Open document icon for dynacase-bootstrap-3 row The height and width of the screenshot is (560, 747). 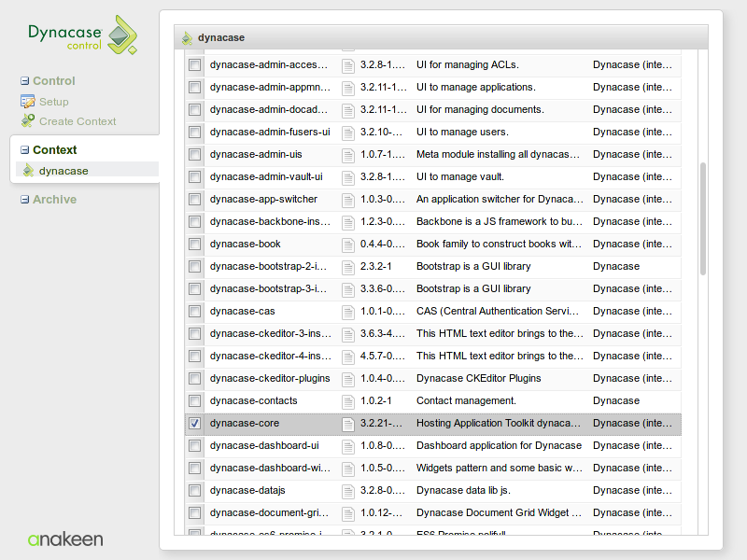348,289
